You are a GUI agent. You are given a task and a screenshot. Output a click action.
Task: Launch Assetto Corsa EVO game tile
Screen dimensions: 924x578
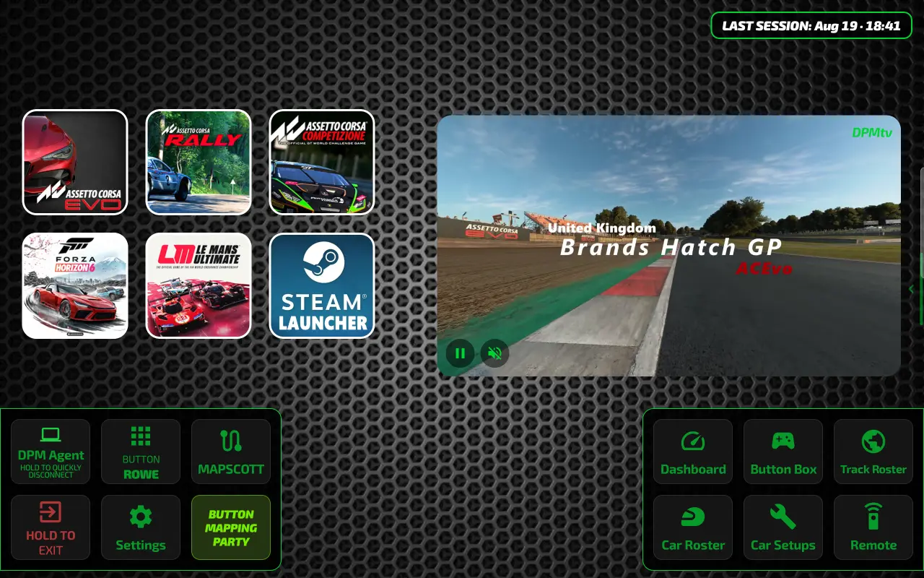75,163
